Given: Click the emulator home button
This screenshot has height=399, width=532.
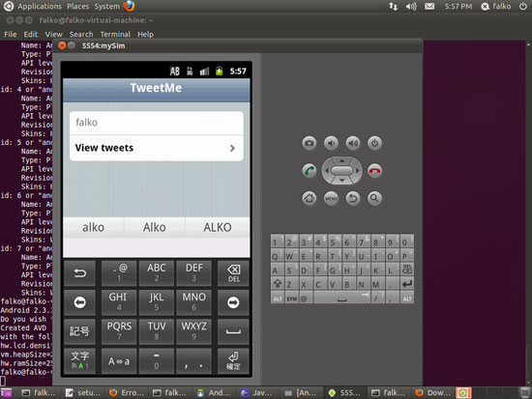Looking at the screenshot, I should click(x=310, y=198).
